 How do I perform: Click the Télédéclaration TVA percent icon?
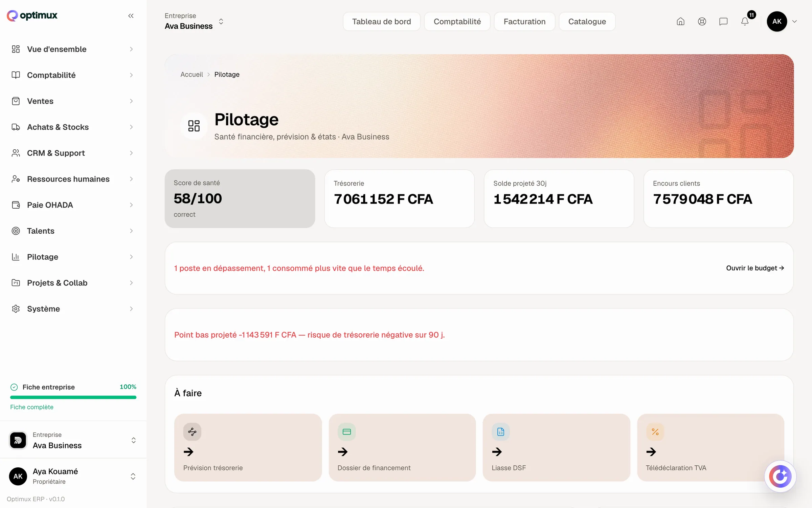(655, 432)
